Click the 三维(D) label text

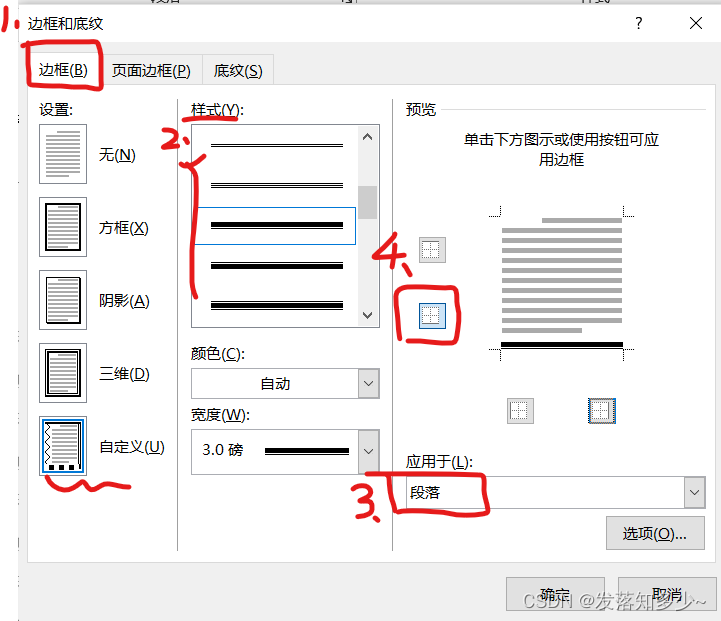pyautogui.click(x=124, y=374)
